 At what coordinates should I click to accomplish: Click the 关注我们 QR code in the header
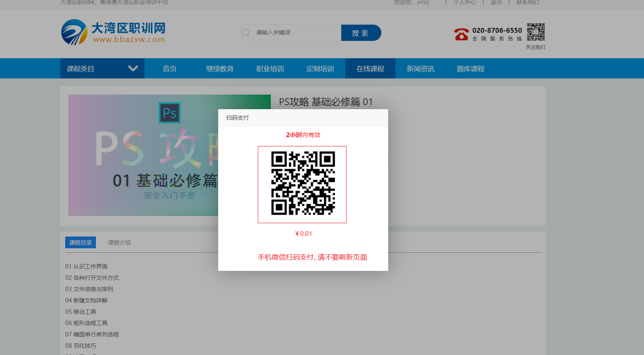click(x=536, y=32)
